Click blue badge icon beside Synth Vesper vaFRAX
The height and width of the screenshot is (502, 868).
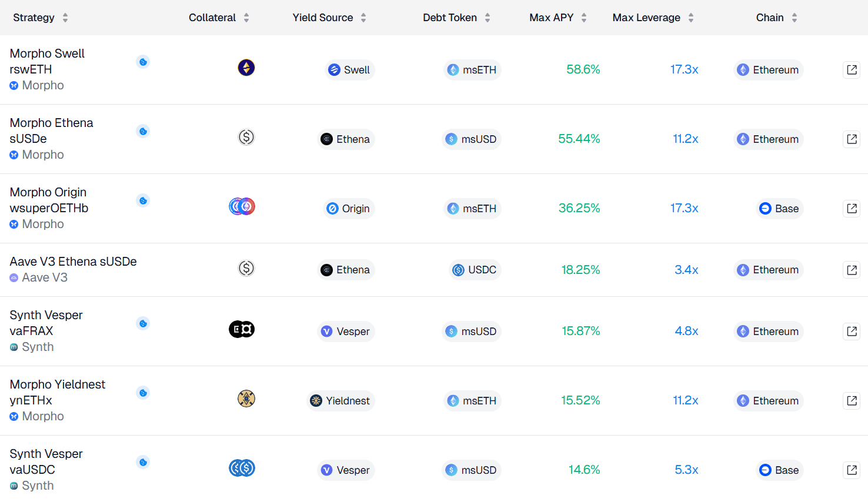143,323
